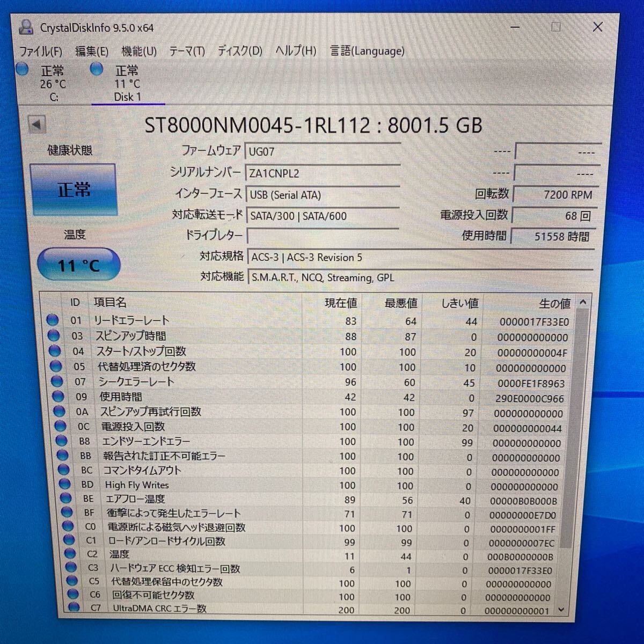The image size is (644, 644).
Task: Close the CrystalDiskInfo window
Action: (x=597, y=27)
